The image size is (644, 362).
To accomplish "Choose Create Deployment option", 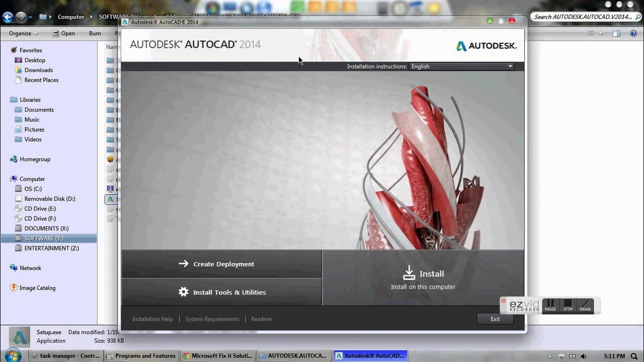I will [x=221, y=264].
